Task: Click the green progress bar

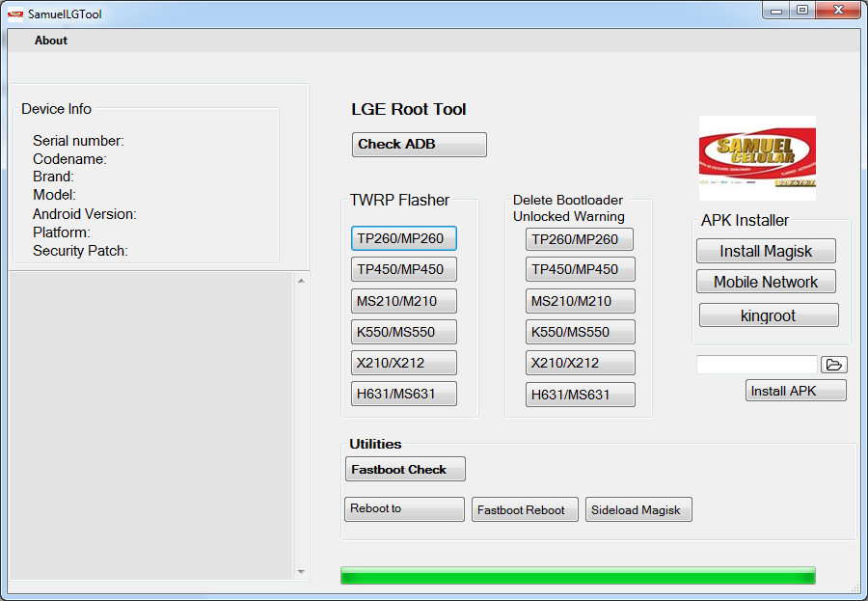Action: coord(578,576)
